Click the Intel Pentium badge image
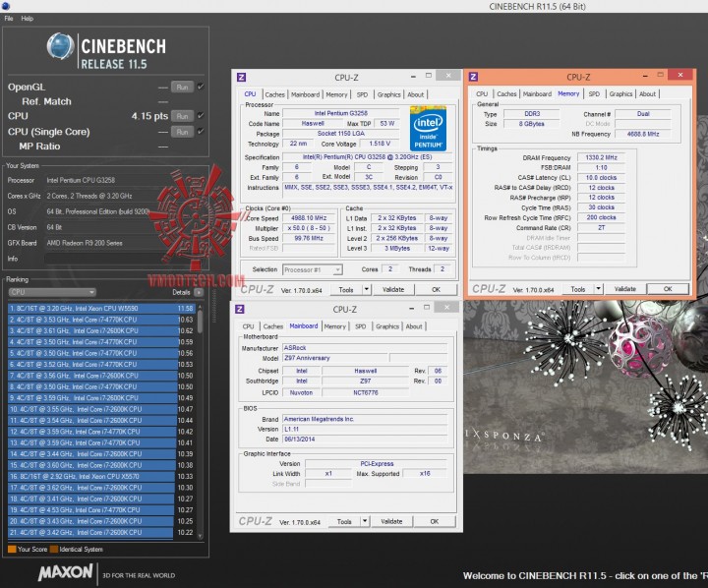The image size is (708, 588). pos(428,128)
